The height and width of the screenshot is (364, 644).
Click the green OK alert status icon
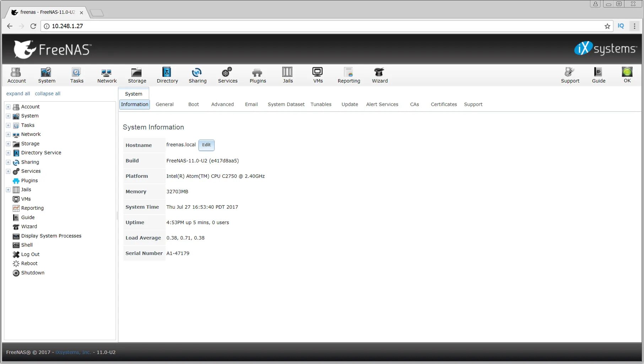(x=627, y=75)
